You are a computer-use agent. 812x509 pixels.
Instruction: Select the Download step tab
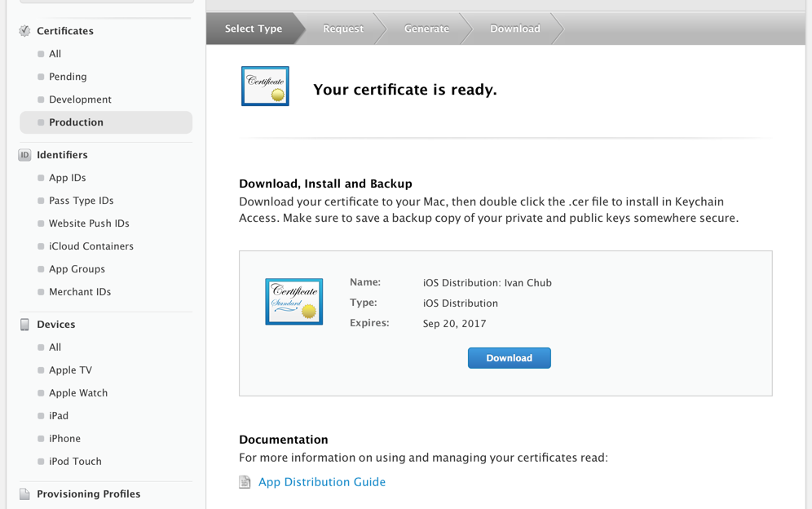point(514,28)
